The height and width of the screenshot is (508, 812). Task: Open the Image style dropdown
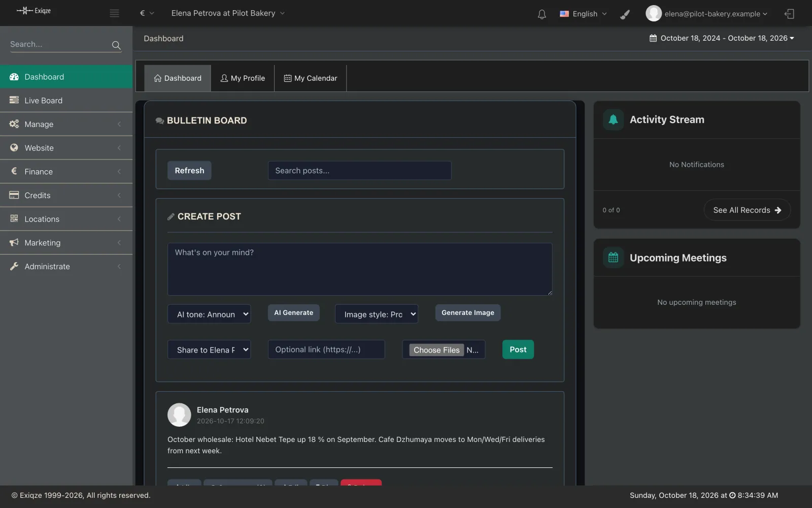(x=377, y=314)
